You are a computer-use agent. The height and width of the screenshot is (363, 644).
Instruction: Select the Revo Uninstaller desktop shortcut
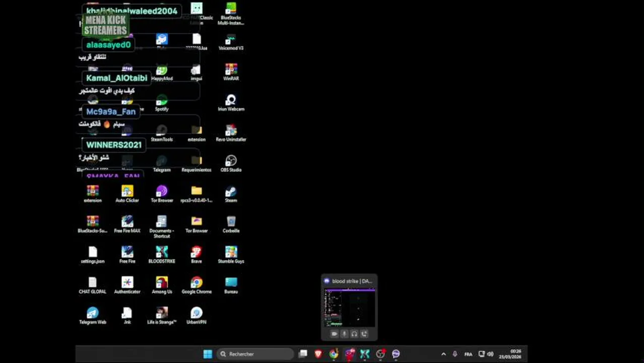(x=231, y=133)
